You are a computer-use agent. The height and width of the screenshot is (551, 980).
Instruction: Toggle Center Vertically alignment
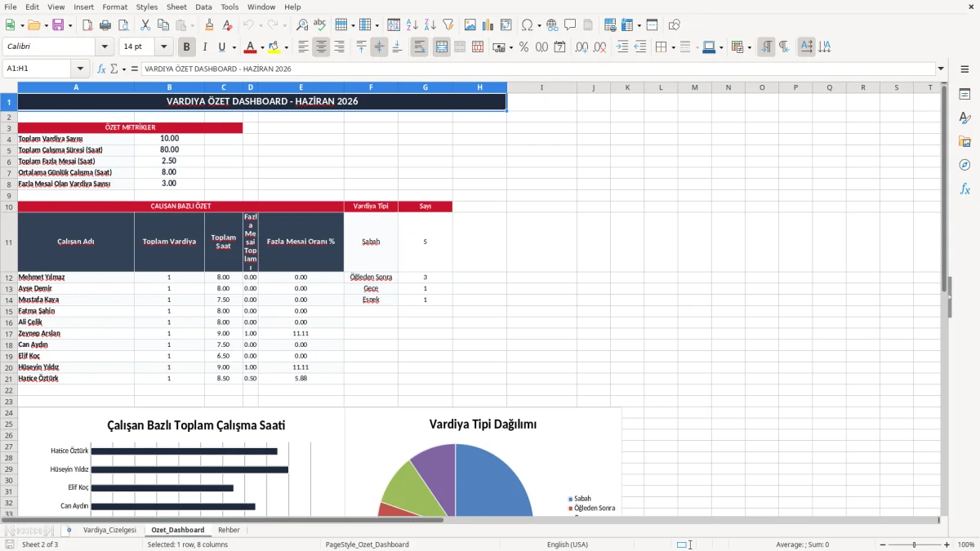pyautogui.click(x=379, y=47)
